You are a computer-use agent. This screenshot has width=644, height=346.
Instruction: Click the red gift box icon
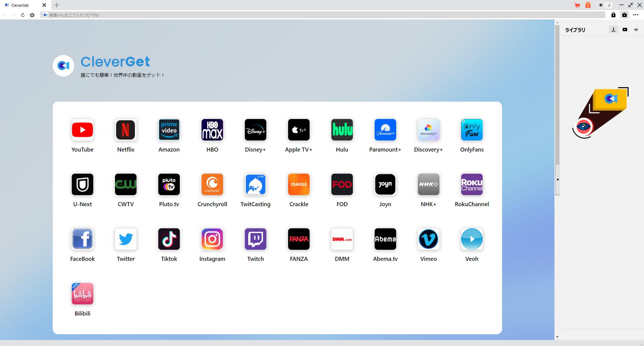tap(588, 5)
